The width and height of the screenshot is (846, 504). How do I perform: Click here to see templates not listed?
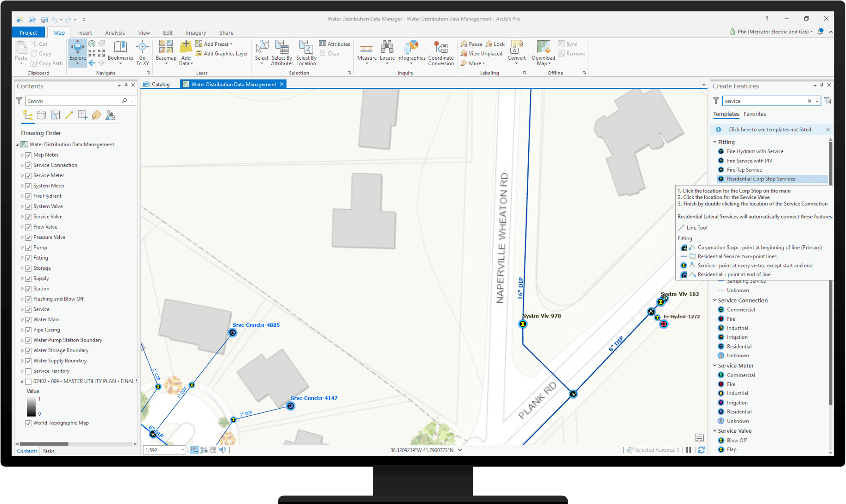click(x=770, y=130)
